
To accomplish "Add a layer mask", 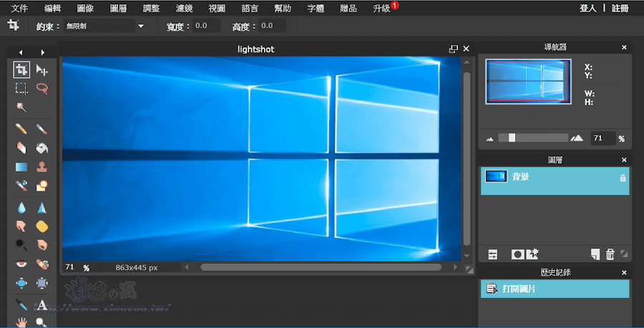I will pyautogui.click(x=517, y=254).
